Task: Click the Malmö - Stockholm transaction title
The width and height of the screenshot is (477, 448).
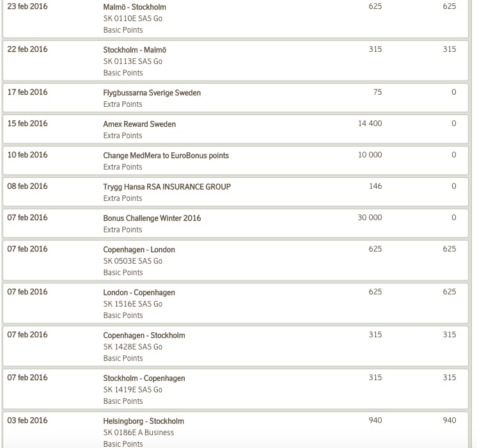Action: pyautogui.click(x=134, y=7)
